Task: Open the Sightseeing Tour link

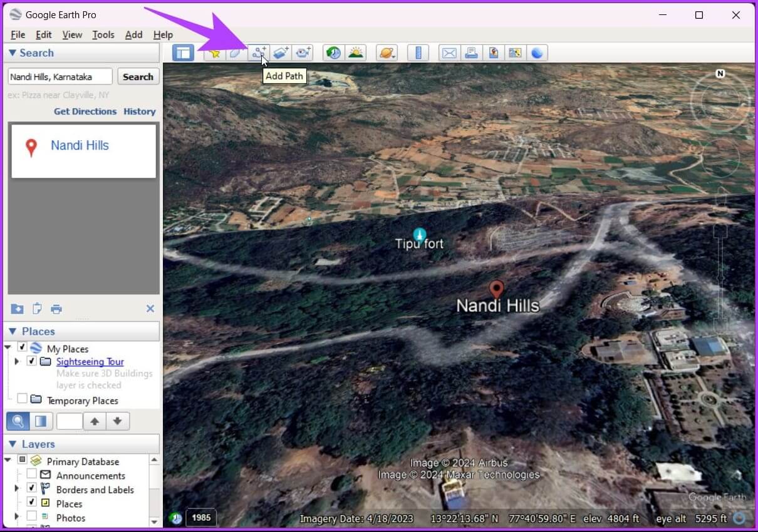Action: pyautogui.click(x=90, y=362)
